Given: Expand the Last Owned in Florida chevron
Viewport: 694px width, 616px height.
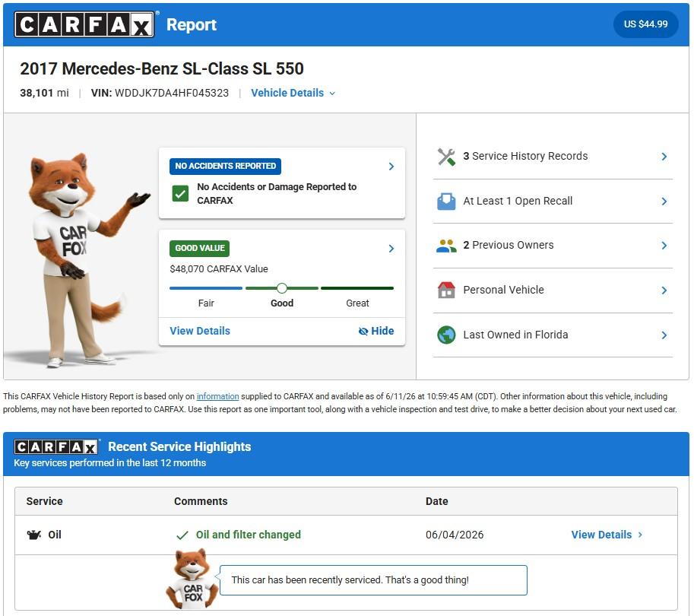Looking at the screenshot, I should [664, 335].
